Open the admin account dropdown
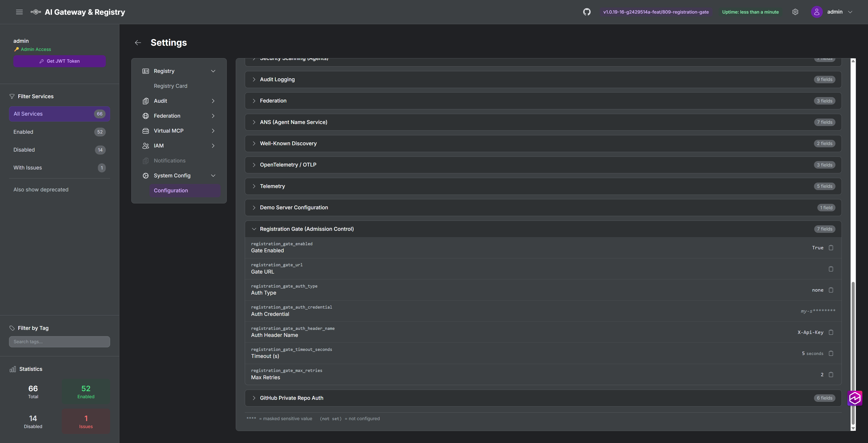 click(850, 12)
